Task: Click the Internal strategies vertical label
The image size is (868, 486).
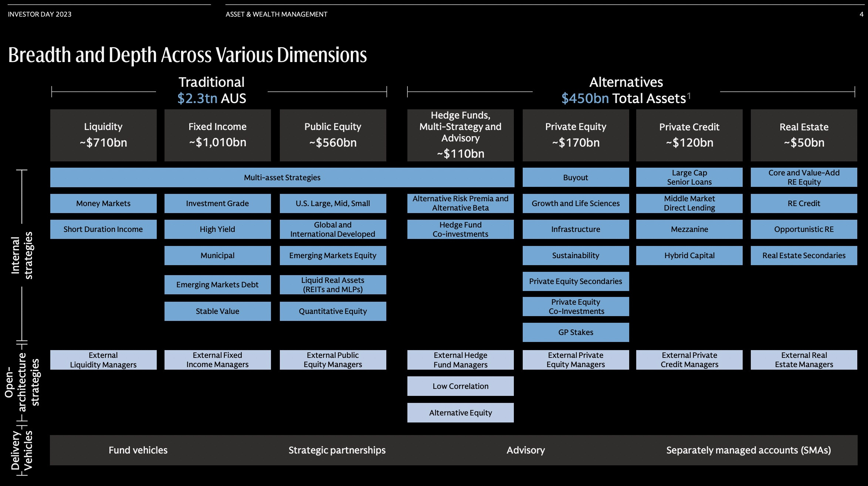Action: 22,255
